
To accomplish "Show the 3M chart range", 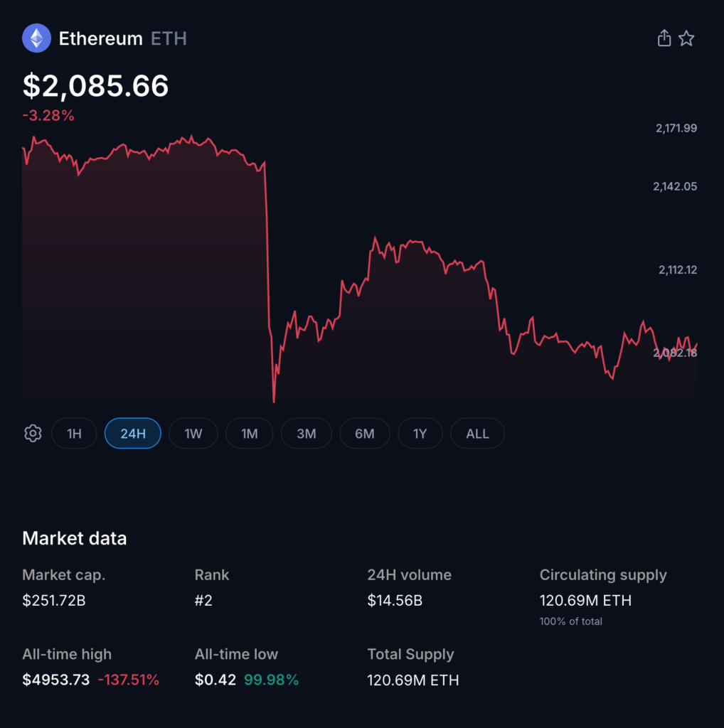I will coord(306,433).
